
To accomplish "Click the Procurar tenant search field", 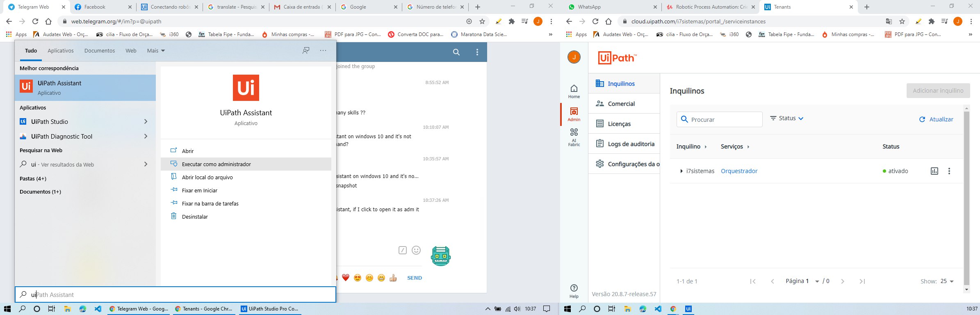I will (x=720, y=119).
